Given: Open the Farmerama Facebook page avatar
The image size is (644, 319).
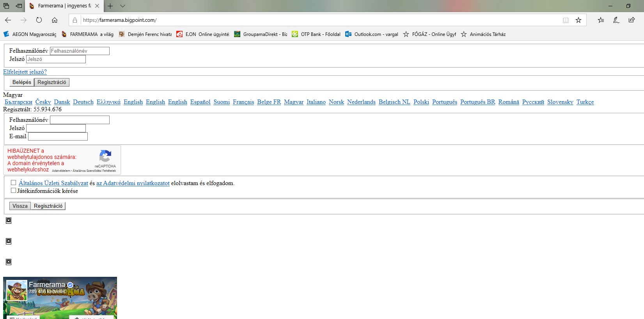Looking at the screenshot, I should click(x=17, y=290).
